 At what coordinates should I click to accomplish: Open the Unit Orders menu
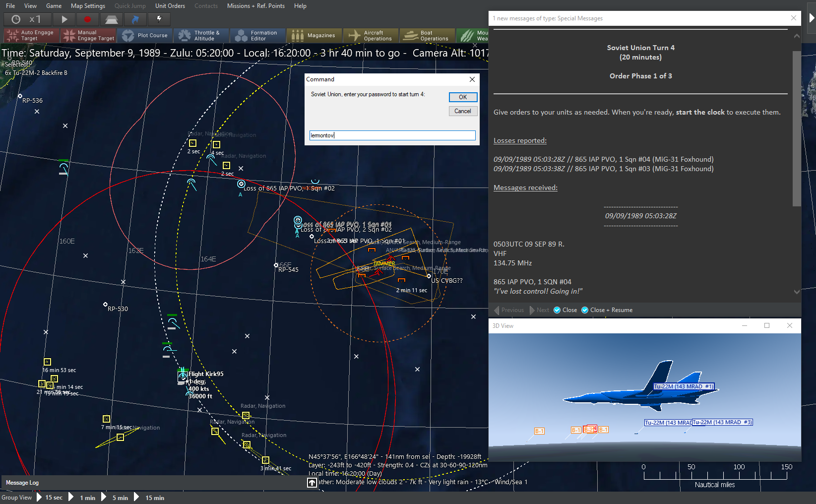tap(170, 6)
